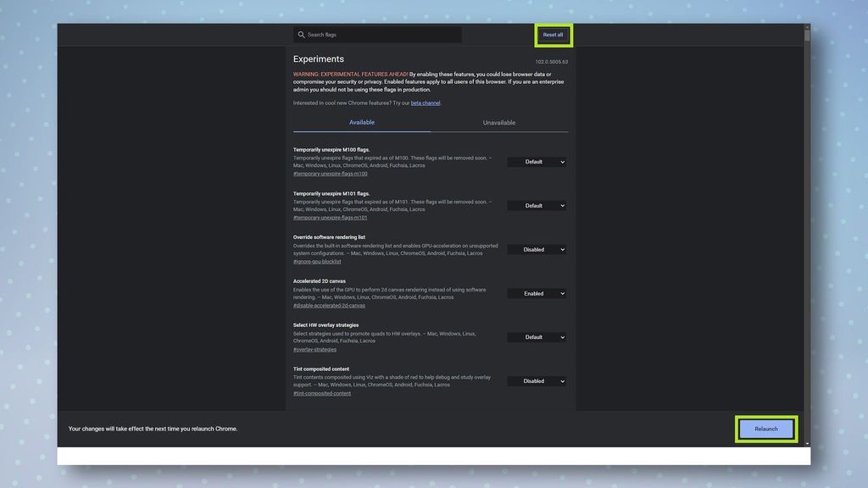Click the Accelerated 2D canvas title
Viewport: 868px width, 488px height.
[319, 281]
